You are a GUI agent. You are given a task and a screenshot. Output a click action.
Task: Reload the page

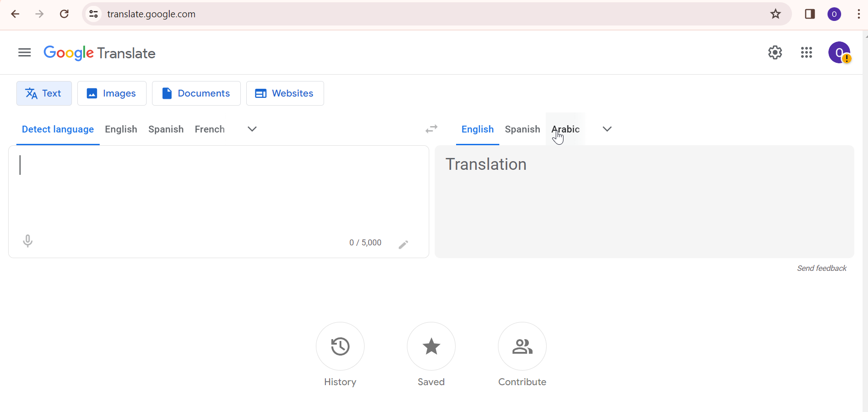[x=64, y=14]
